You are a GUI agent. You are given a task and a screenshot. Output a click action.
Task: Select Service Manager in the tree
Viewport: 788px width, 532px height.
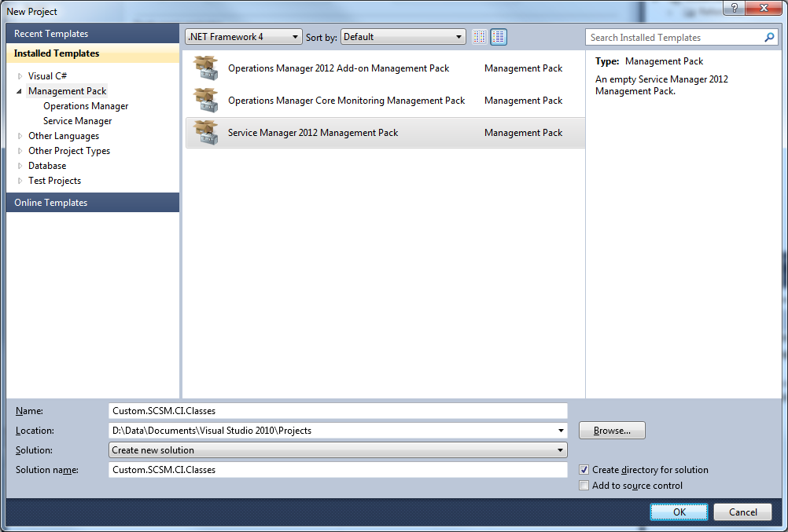77,121
